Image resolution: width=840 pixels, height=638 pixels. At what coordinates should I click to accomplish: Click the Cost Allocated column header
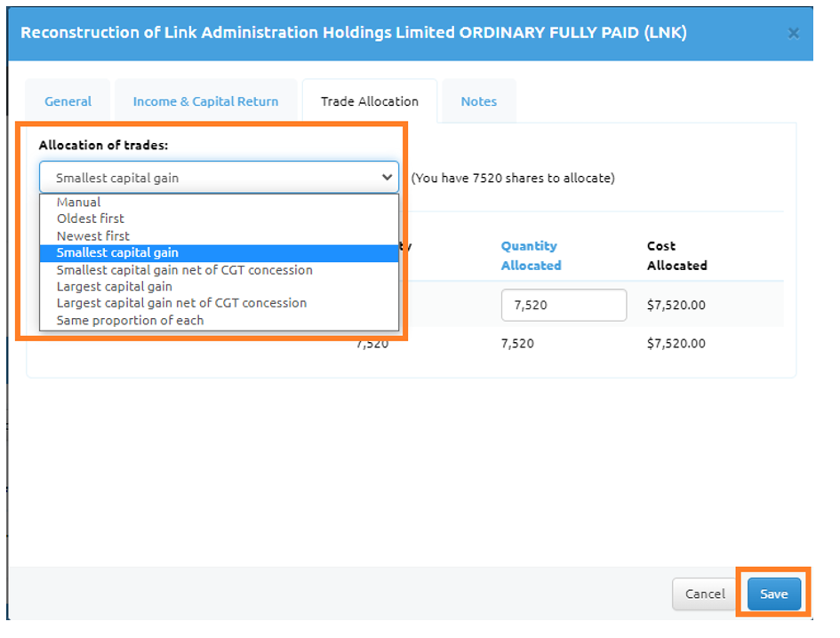point(677,255)
